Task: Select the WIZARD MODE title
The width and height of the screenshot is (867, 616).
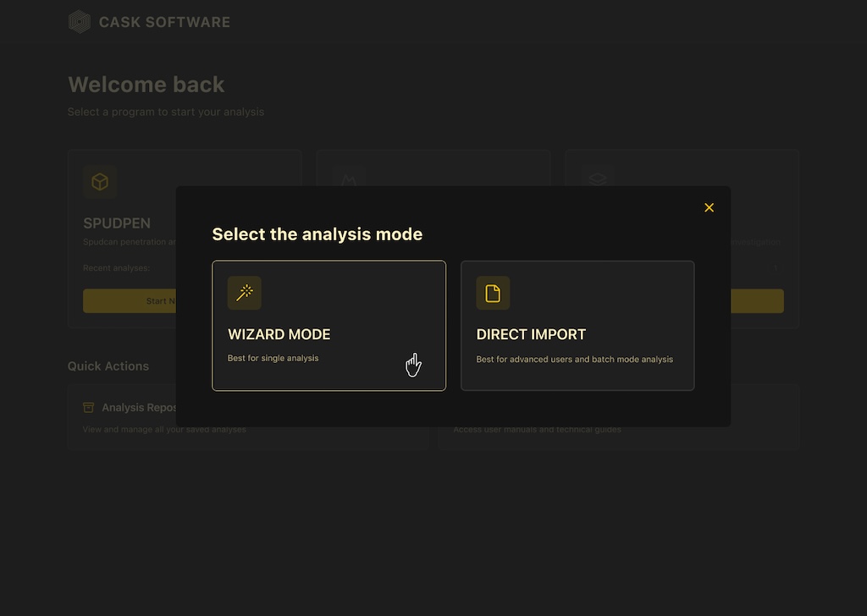Action: [x=279, y=334]
